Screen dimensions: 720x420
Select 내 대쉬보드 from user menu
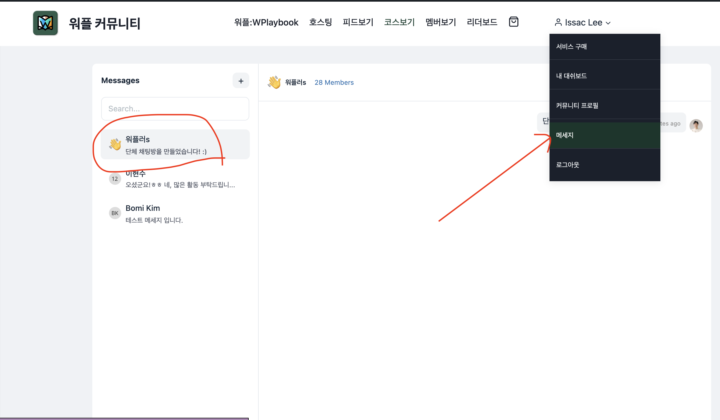pyautogui.click(x=605, y=76)
